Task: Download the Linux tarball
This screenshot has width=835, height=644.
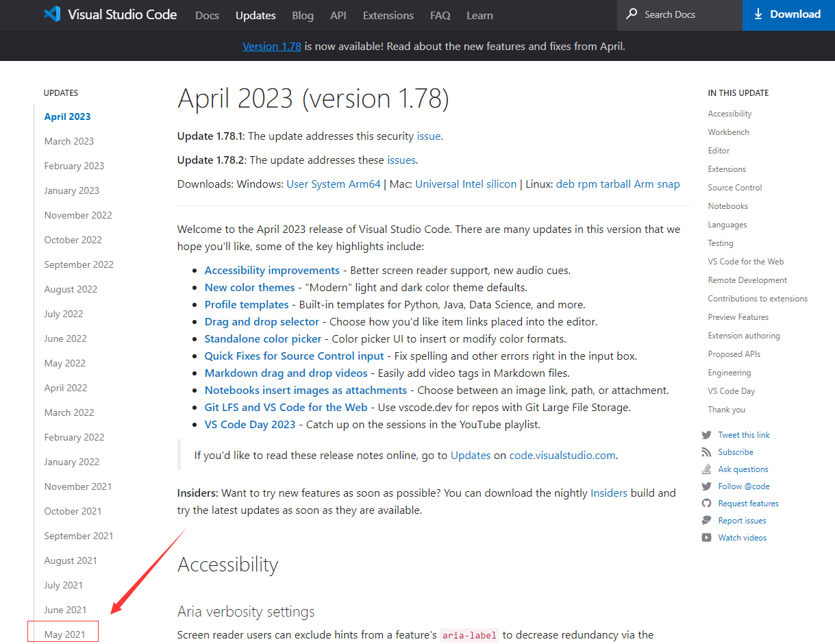Action: 616,184
